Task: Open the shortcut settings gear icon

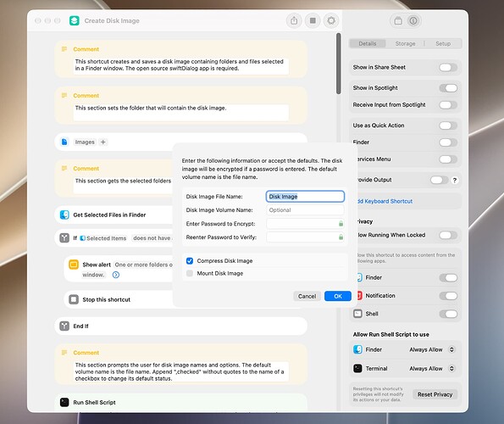Action: click(x=330, y=21)
